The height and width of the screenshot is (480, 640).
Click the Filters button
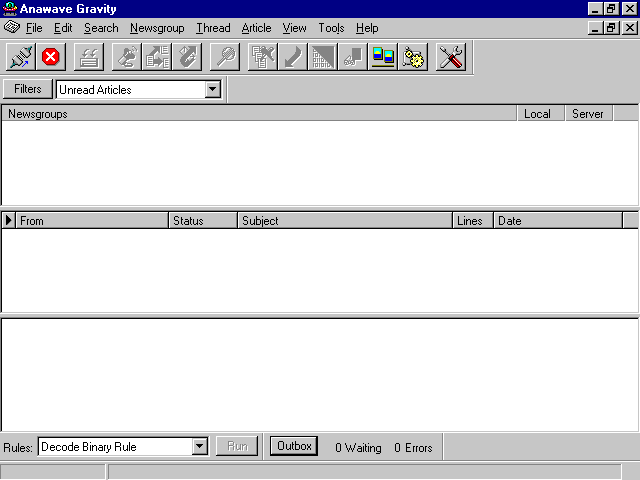click(28, 89)
